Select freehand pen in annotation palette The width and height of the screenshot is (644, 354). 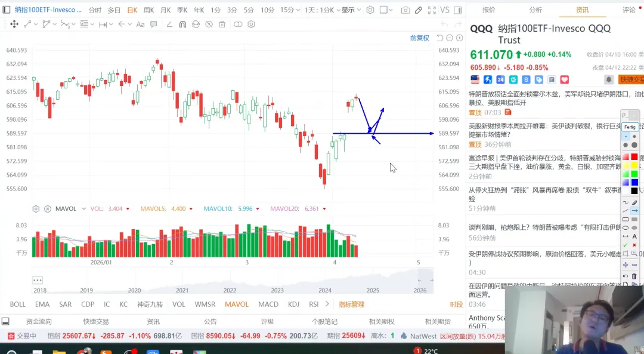tap(625, 202)
